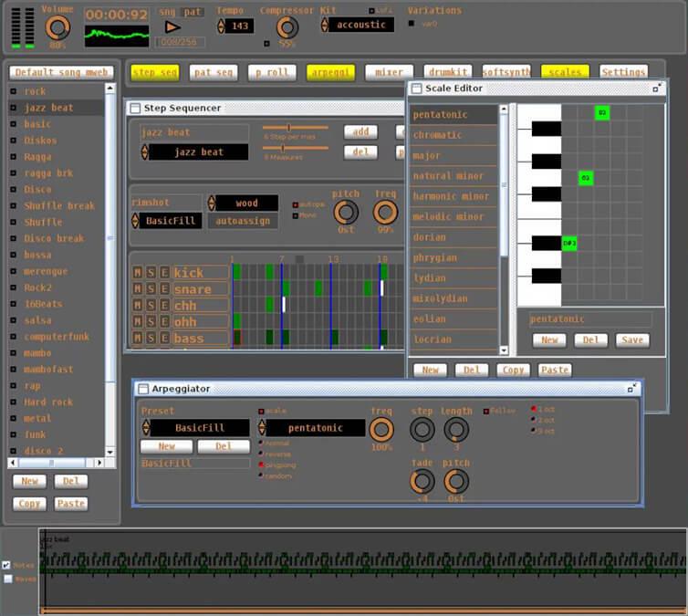
Task: Click the add button in Step Sequencer
Action: pyautogui.click(x=360, y=132)
